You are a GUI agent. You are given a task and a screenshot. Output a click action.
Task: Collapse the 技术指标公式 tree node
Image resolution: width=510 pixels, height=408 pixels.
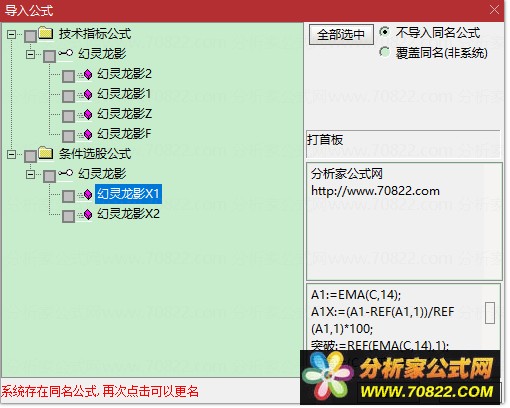pos(11,34)
